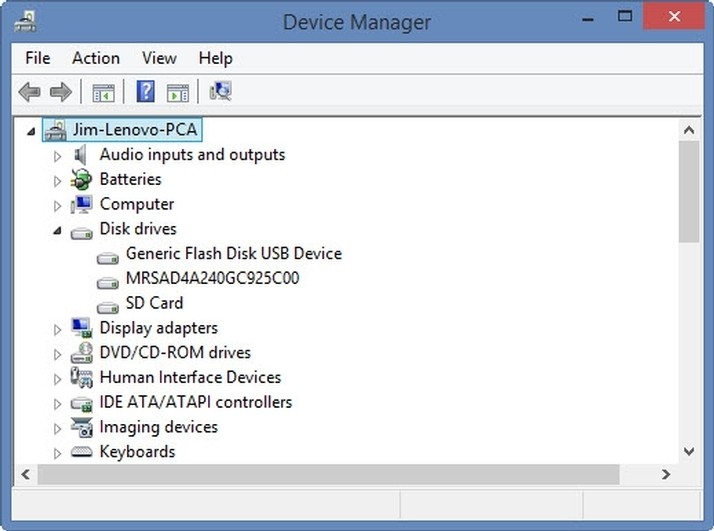The image size is (714, 531).
Task: Open the View menu
Action: point(159,58)
